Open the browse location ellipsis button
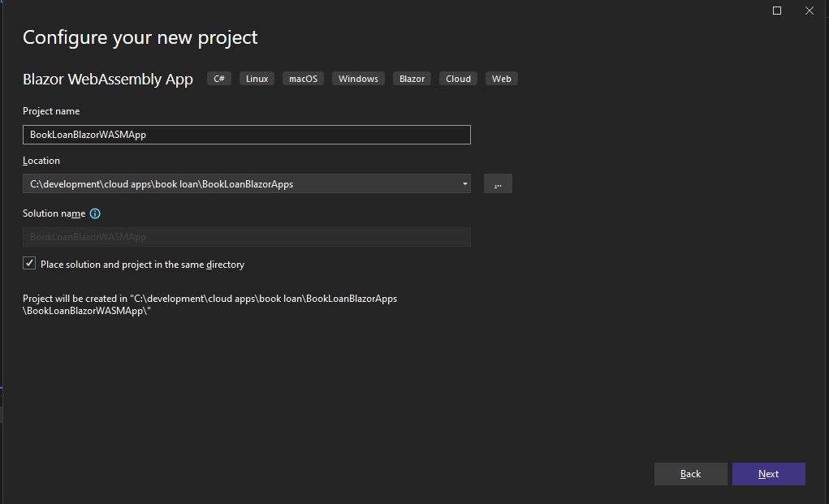 (498, 184)
